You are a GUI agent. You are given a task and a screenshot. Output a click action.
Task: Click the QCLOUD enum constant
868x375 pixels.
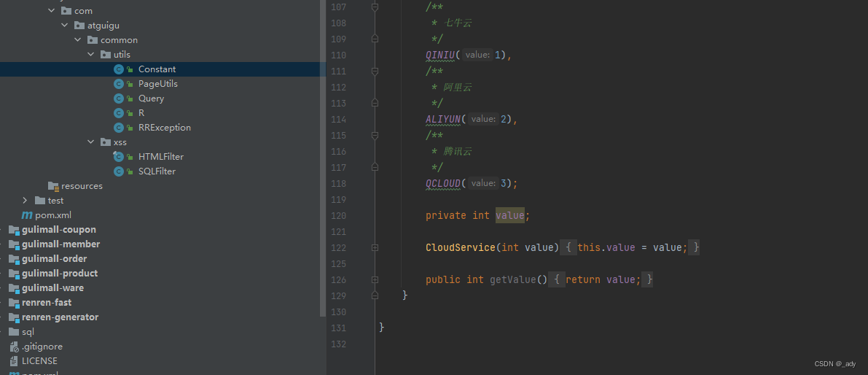pos(443,183)
